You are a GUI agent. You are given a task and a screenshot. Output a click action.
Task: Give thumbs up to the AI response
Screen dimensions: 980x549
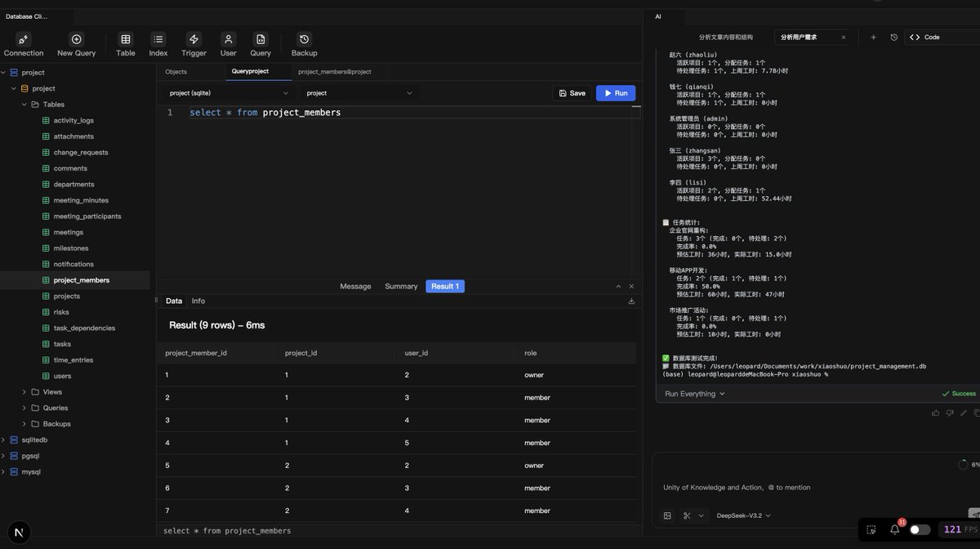click(936, 413)
